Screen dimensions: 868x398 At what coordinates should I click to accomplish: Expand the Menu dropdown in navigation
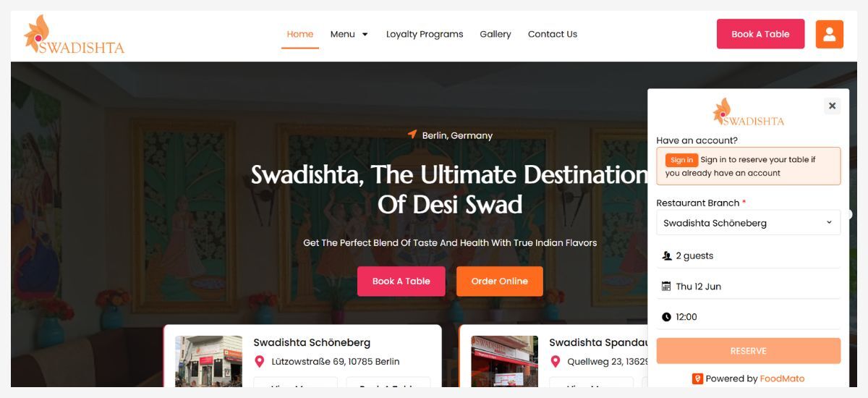click(x=349, y=34)
